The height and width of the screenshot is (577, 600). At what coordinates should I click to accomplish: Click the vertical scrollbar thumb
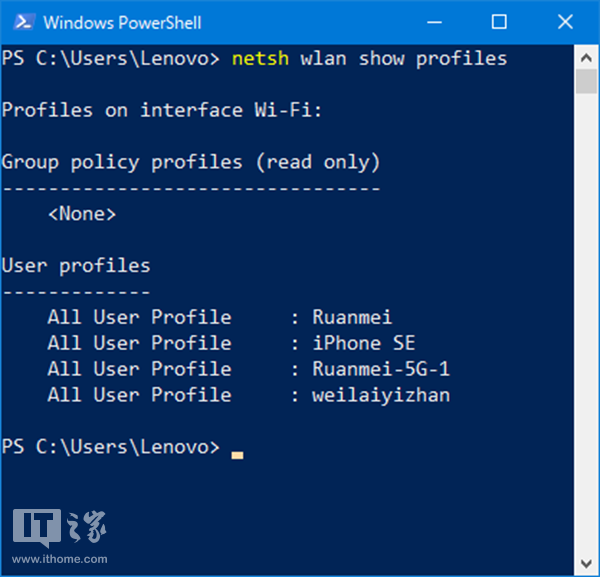coord(586,81)
